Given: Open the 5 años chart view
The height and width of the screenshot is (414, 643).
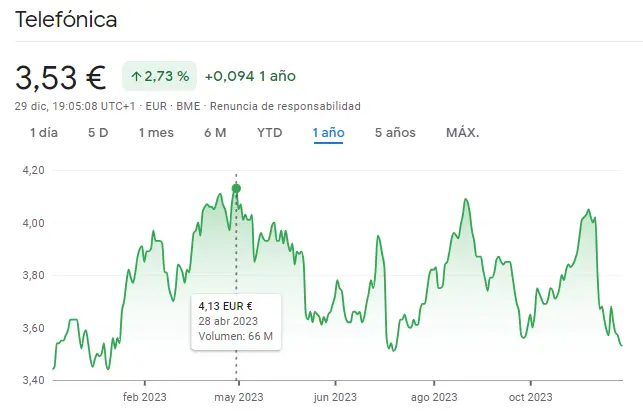Looking at the screenshot, I should (395, 133).
